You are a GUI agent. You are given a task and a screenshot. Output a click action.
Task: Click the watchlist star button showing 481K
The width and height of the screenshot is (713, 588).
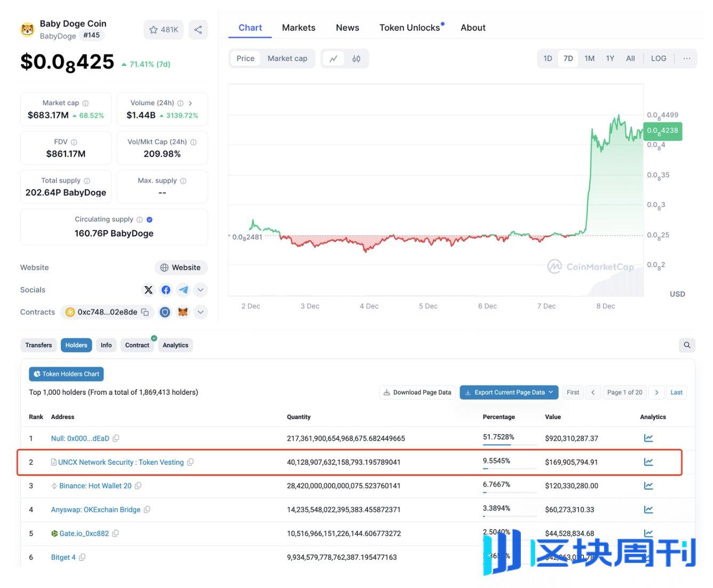[x=163, y=30]
